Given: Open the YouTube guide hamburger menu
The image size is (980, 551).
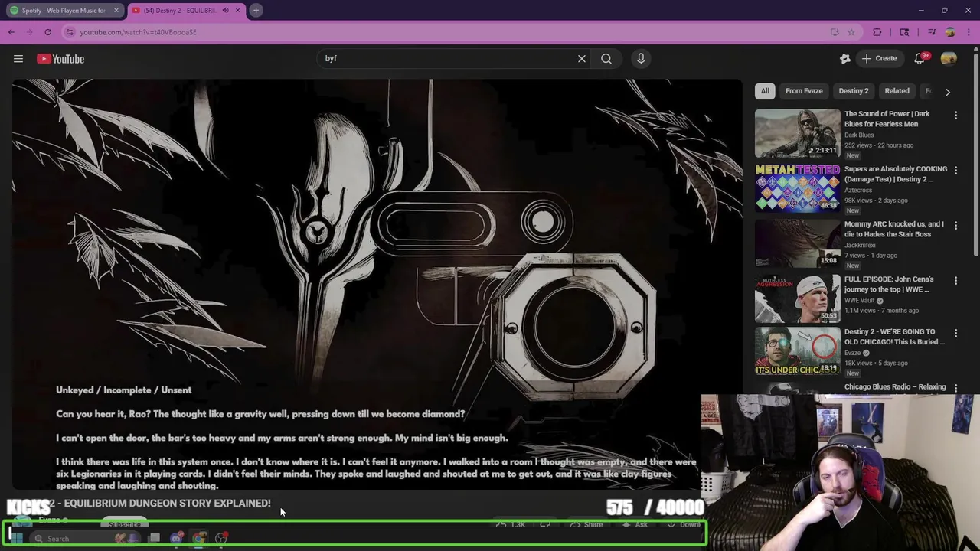Looking at the screenshot, I should pos(18,59).
